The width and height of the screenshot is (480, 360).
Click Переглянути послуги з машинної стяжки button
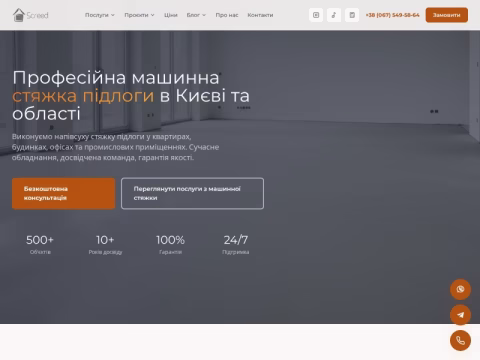click(x=192, y=193)
